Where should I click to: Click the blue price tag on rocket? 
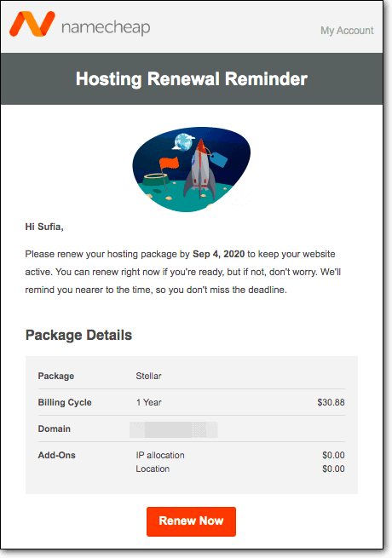coord(219,159)
